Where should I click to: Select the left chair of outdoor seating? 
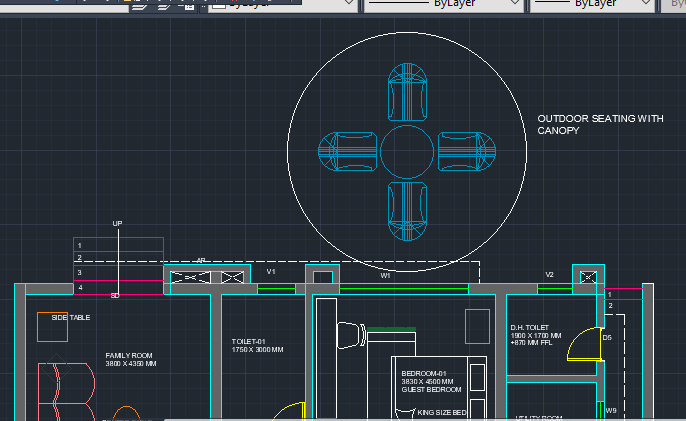point(347,151)
